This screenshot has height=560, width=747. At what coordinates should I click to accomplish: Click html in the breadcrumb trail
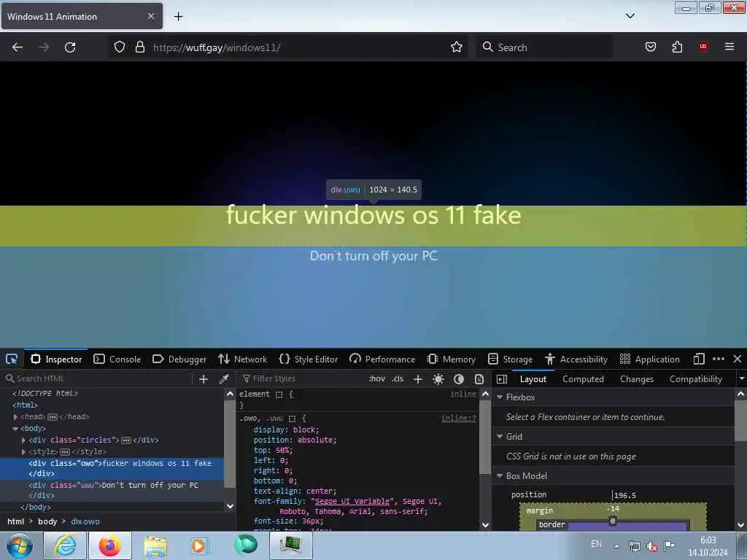tap(16, 521)
